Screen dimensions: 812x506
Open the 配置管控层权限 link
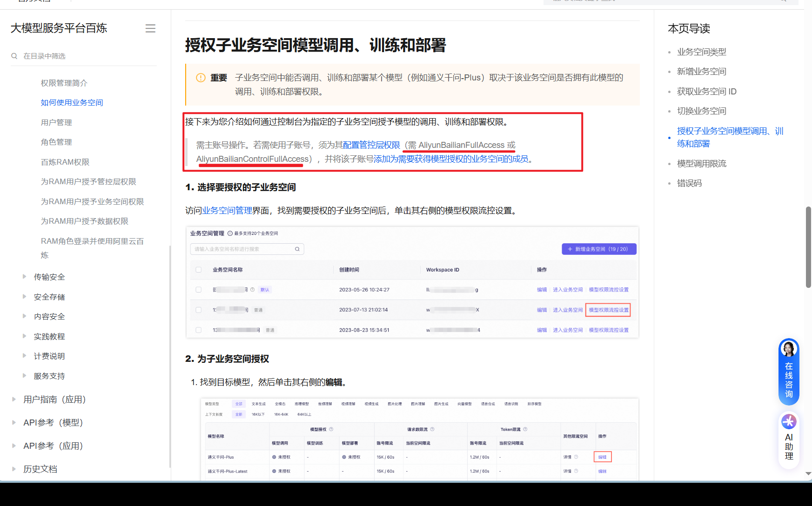click(371, 145)
